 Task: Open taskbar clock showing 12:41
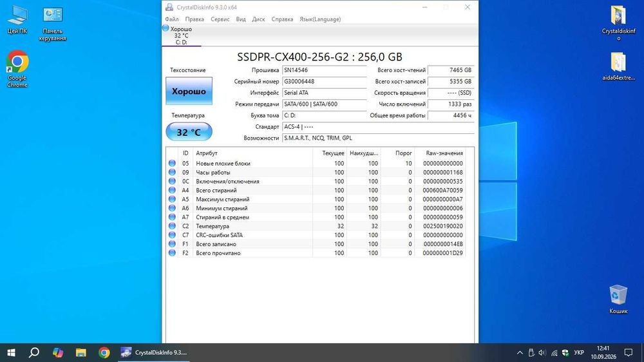[603, 352]
